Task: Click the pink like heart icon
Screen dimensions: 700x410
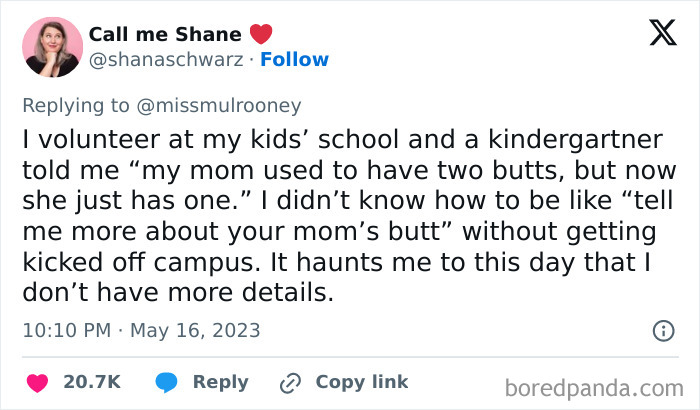Action: click(x=37, y=382)
